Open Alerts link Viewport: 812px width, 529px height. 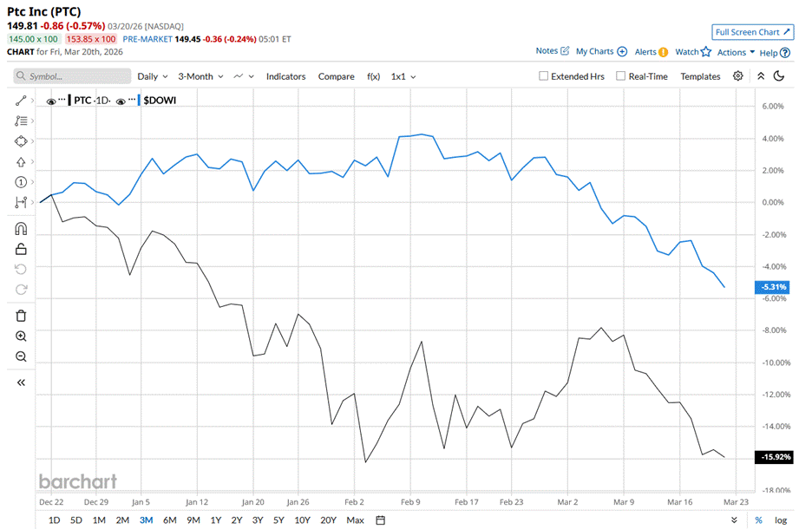point(652,52)
